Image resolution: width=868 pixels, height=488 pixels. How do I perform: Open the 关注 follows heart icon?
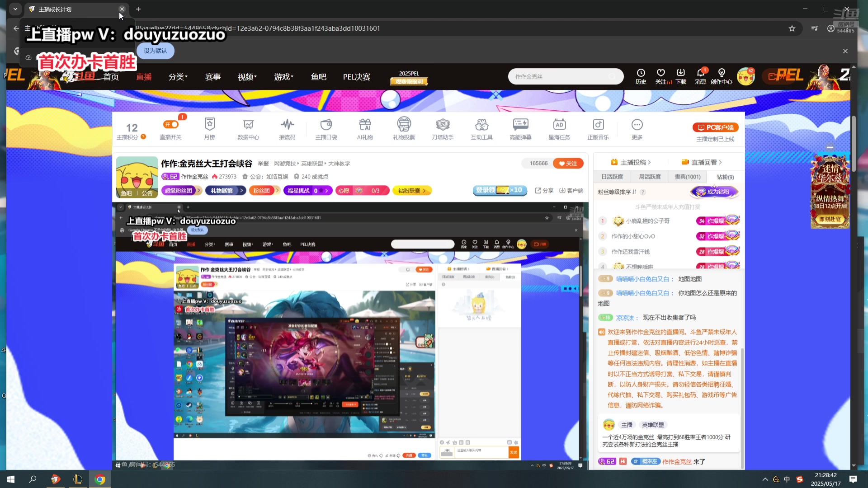pos(661,76)
